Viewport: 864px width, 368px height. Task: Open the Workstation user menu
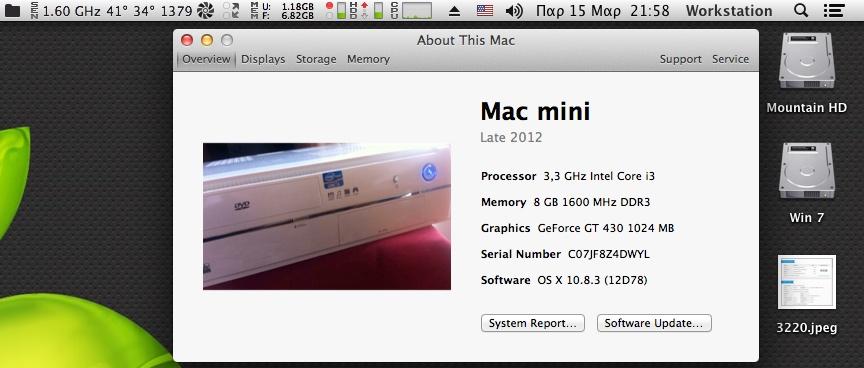pyautogui.click(x=729, y=10)
